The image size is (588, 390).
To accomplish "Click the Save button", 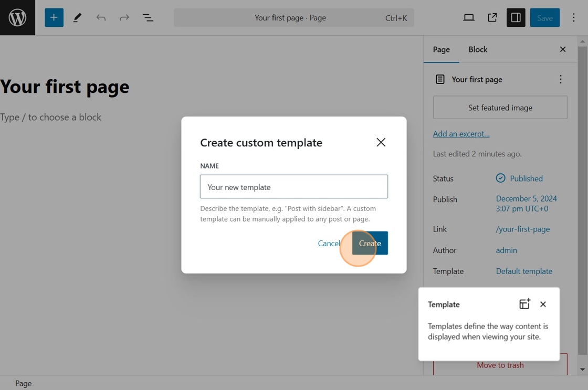I will [545, 18].
